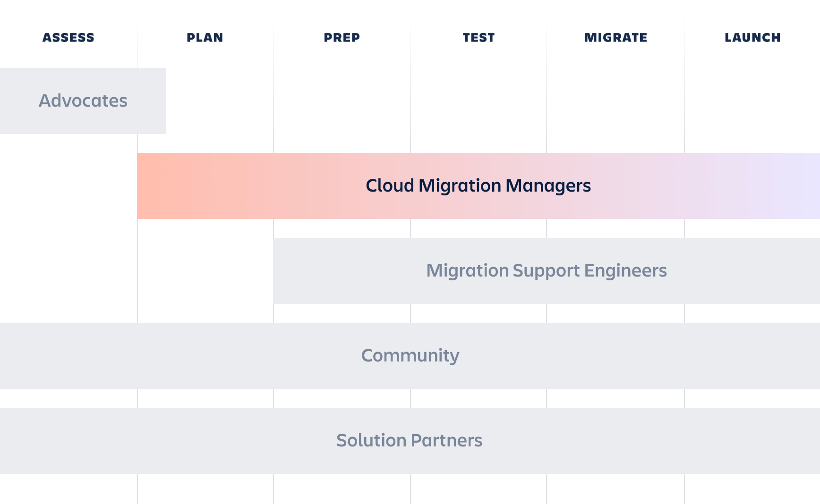
Task: Click the Solution Partners bar under MIGRATE column
Action: click(x=615, y=440)
